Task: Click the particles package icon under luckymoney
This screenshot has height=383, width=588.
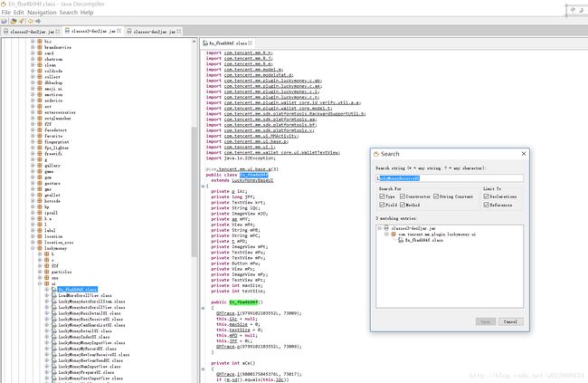Action: coord(46,272)
